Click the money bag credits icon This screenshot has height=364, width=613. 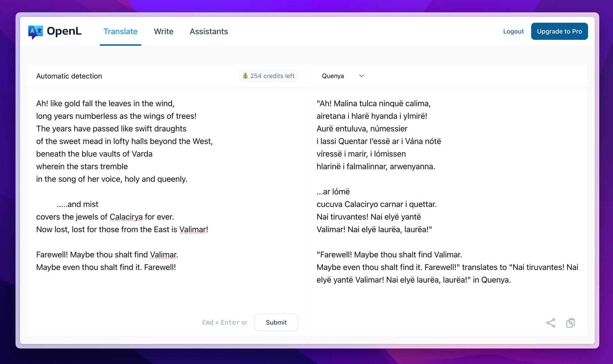coord(245,76)
